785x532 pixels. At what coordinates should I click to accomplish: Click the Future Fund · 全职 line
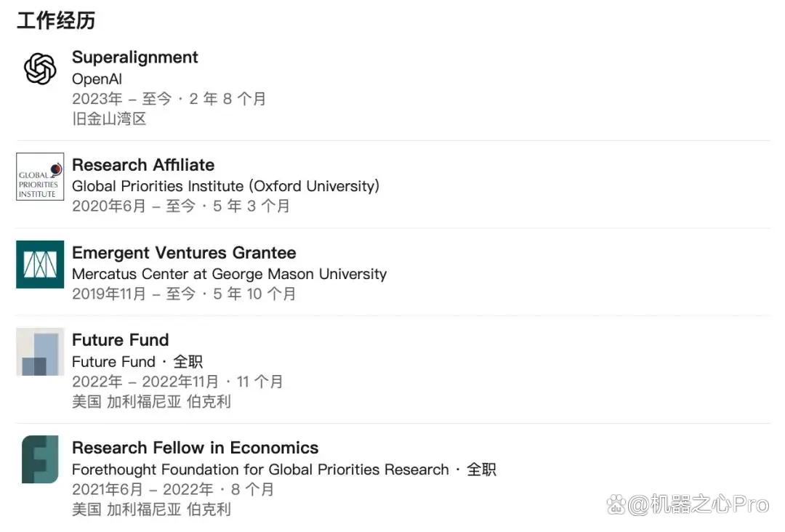tap(137, 361)
